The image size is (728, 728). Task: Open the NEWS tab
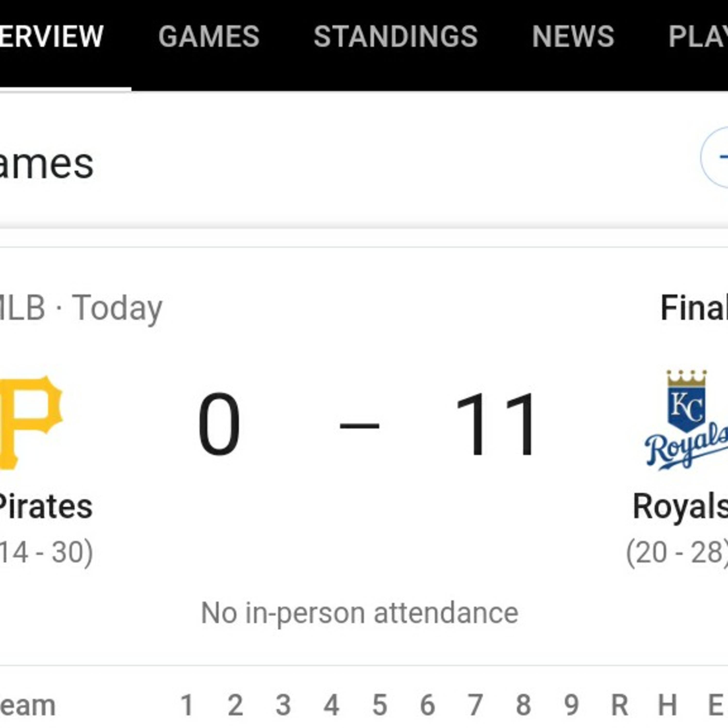[573, 37]
